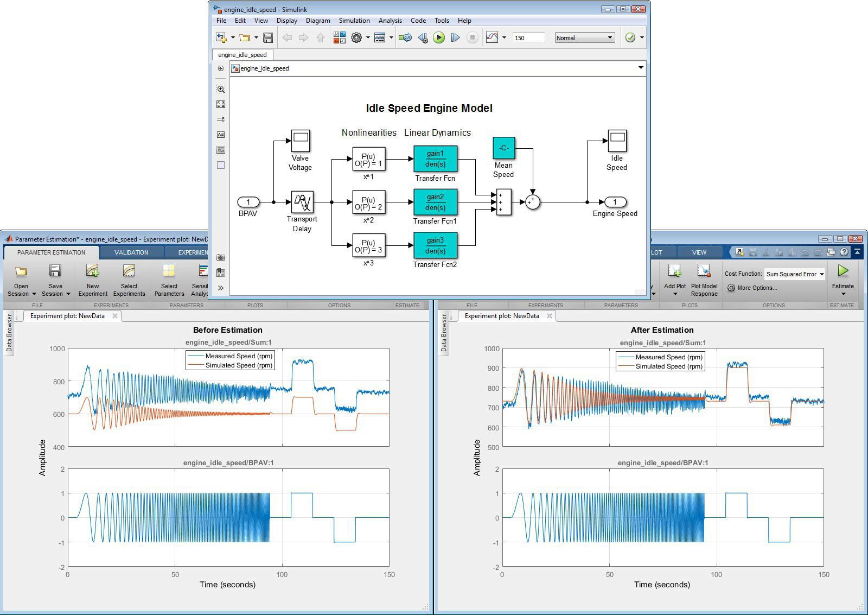
Task: Save the Simulink model with the save icon
Action: 268,37
